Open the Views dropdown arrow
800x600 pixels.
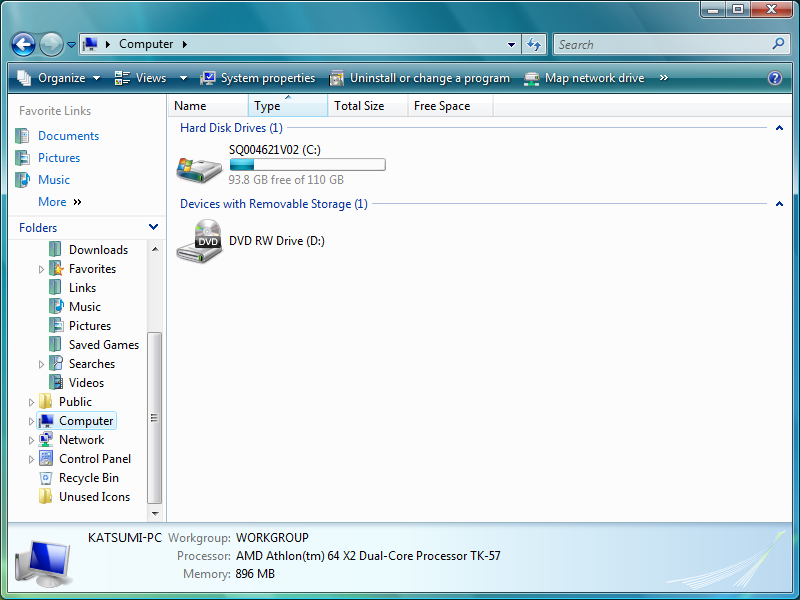(x=183, y=79)
